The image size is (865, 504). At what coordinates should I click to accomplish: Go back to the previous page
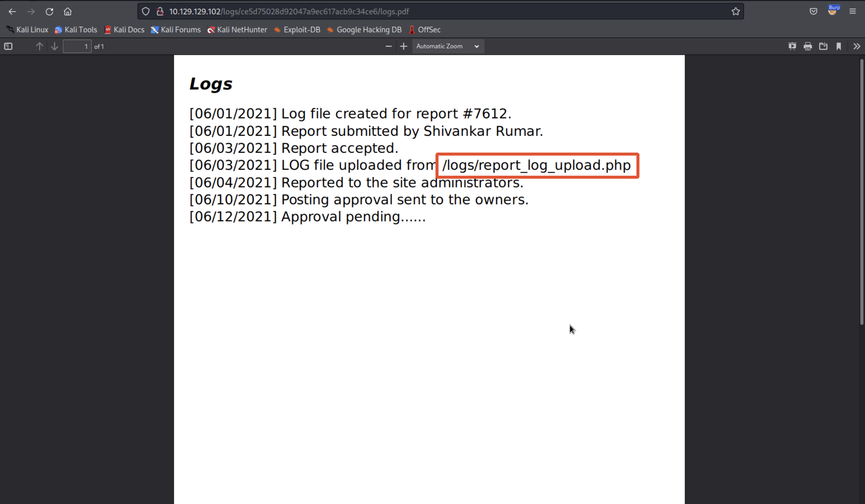click(12, 12)
